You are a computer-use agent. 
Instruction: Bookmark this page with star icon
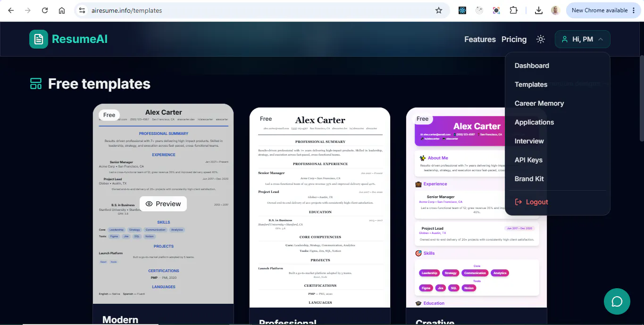pos(439,10)
